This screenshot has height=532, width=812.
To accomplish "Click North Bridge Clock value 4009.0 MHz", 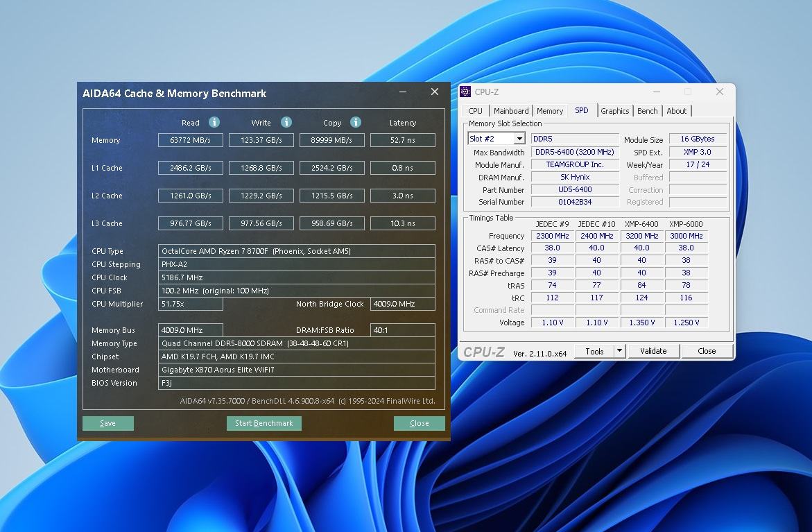I will tap(402, 304).
